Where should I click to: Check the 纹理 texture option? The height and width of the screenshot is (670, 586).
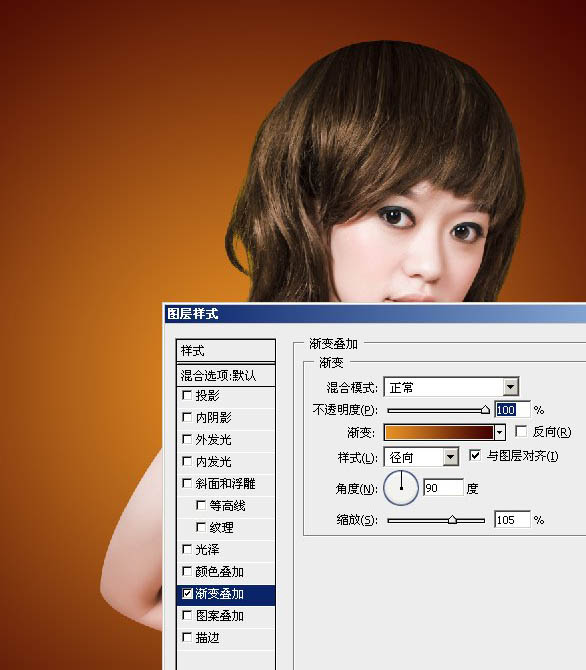click(x=201, y=527)
